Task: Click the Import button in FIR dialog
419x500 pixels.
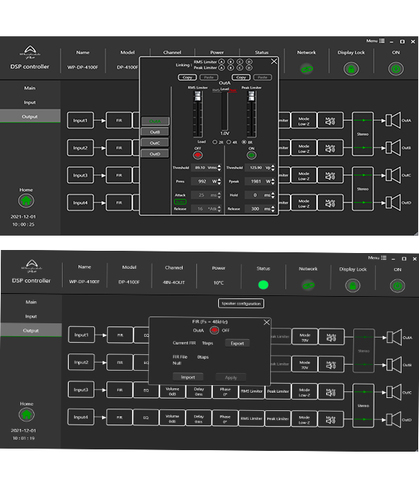Action: [x=188, y=377]
